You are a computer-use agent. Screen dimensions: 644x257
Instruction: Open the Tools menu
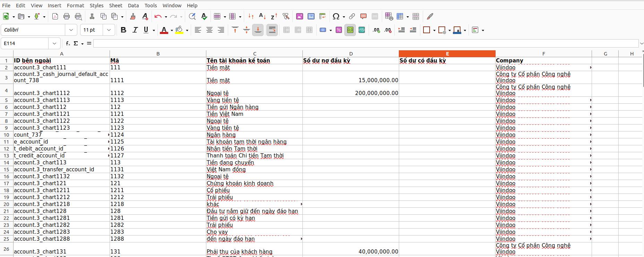(151, 5)
